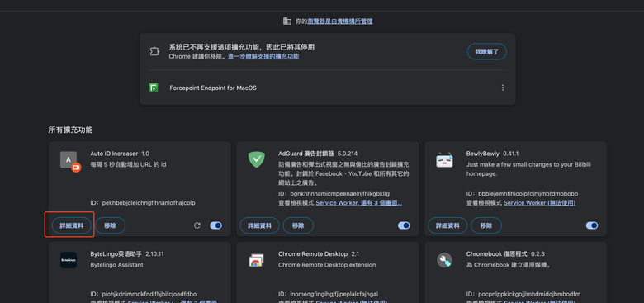Select Chrome Remote Desktop extension description
This screenshot has width=644, height=303.
[327, 265]
